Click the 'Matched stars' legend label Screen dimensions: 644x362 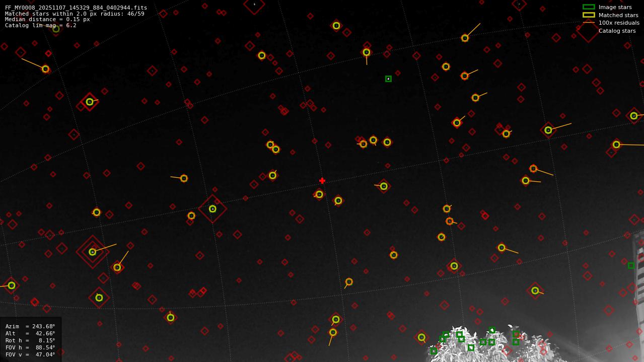point(618,15)
